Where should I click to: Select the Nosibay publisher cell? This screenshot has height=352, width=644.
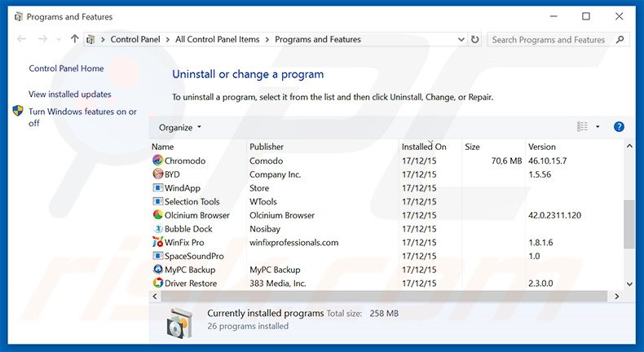coord(265,229)
